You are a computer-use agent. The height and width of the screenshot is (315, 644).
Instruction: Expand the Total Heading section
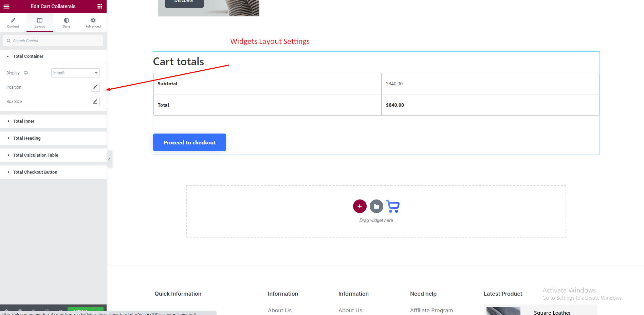point(27,138)
